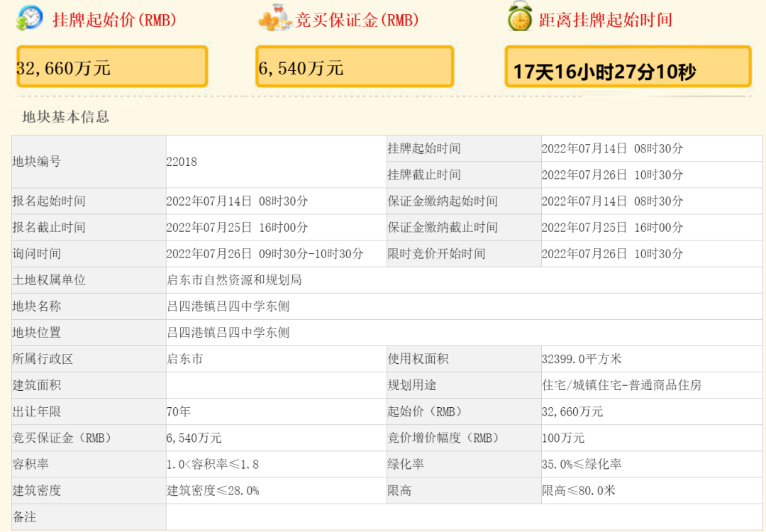Click the 报名截止时间 label cell
This screenshot has width=766, height=532.
89,228
